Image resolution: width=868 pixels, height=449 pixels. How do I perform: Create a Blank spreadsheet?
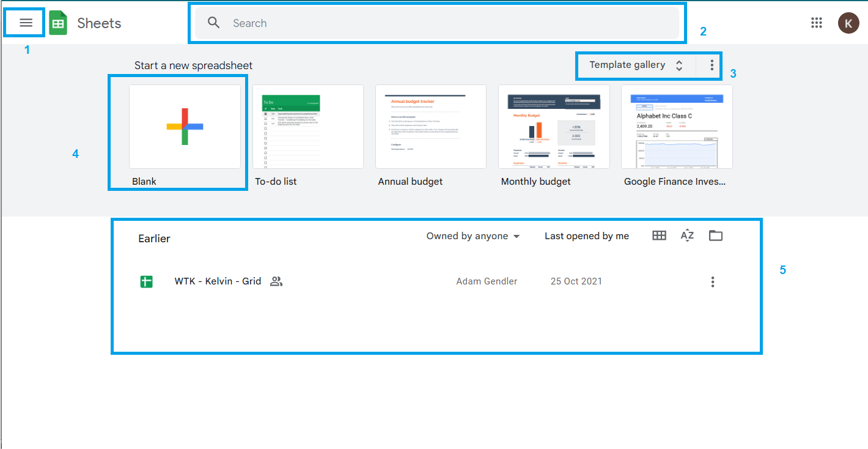click(185, 126)
